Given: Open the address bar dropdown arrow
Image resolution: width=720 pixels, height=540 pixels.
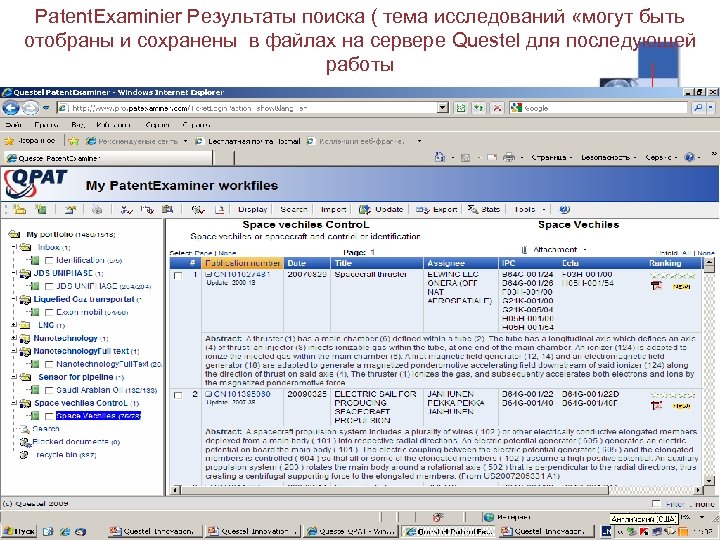Looking at the screenshot, I should tap(443, 108).
